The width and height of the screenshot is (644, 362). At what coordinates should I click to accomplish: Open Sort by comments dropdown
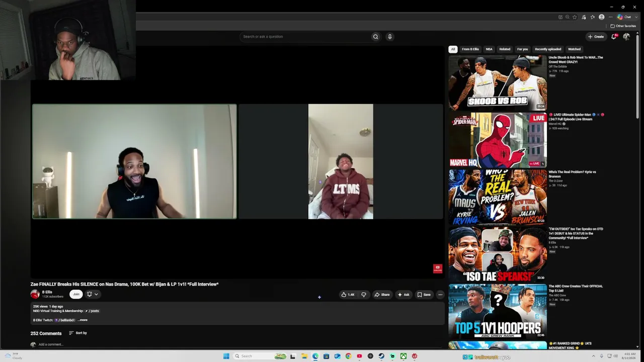click(78, 333)
